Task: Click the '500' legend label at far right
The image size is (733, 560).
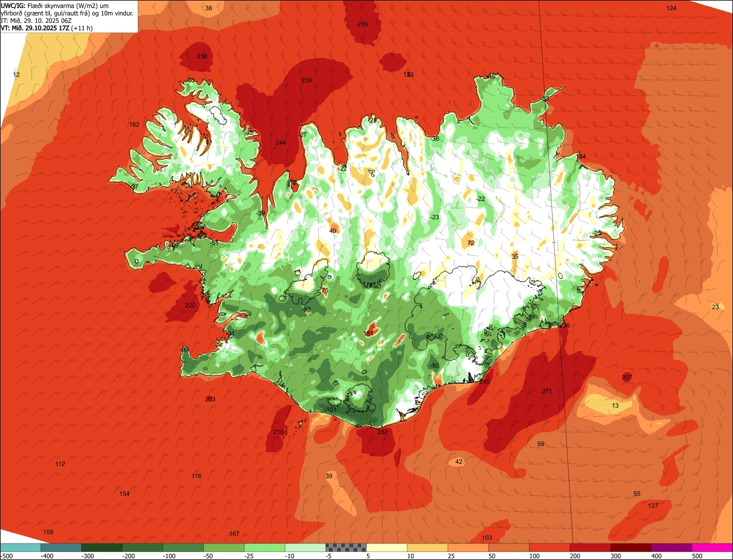Action: click(x=697, y=556)
